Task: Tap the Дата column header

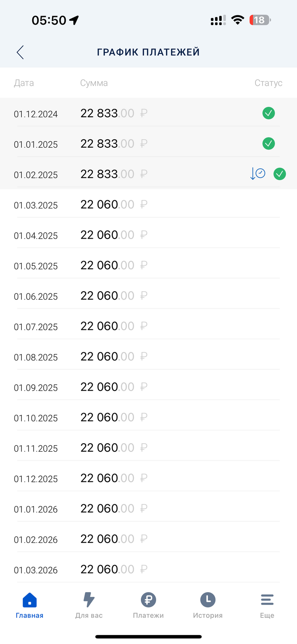Action: click(x=24, y=83)
